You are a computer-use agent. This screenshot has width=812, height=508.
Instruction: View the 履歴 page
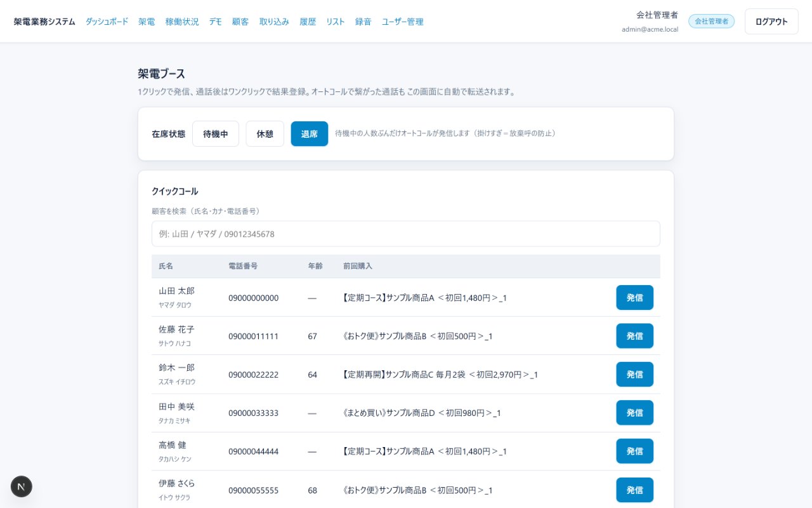(308, 22)
